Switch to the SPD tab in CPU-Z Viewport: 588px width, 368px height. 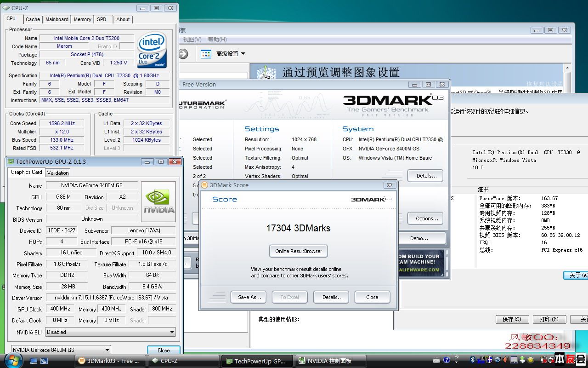pos(102,19)
